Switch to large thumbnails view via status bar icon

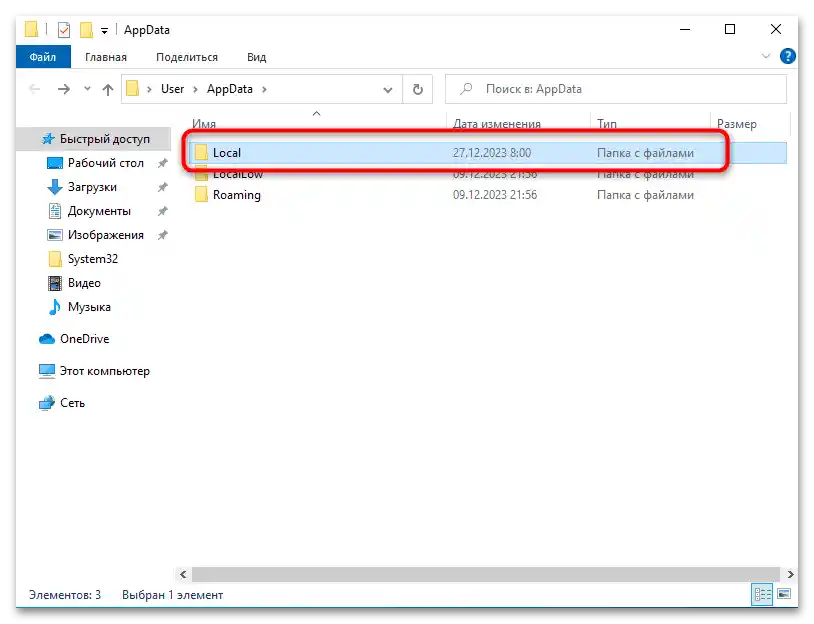pos(783,595)
